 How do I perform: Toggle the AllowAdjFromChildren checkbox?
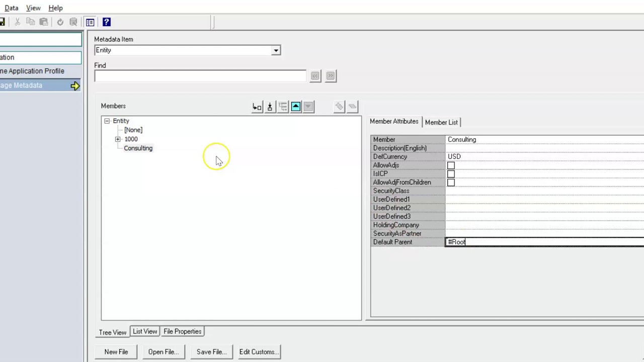click(x=451, y=183)
